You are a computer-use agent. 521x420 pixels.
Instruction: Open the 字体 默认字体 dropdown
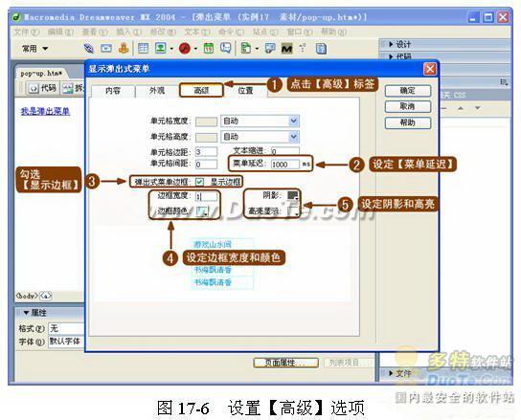66,342
